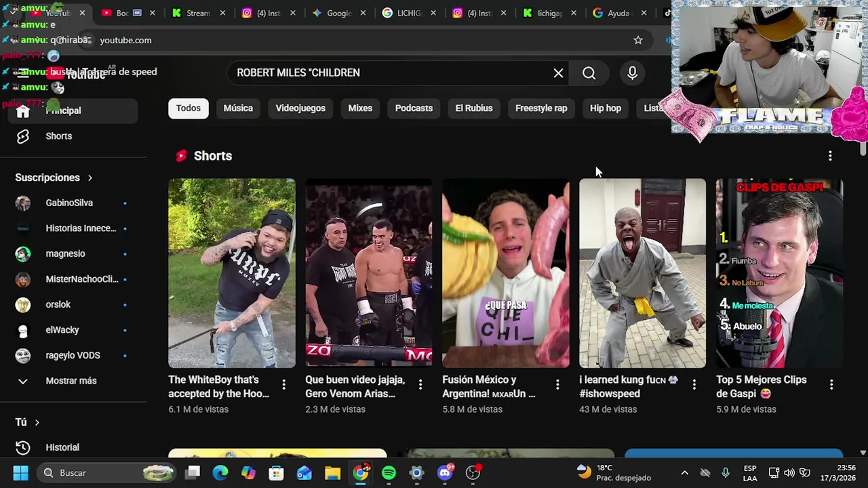Screen dimensions: 868x488
Task: Clear the YouTube search box text
Action: tap(558, 73)
